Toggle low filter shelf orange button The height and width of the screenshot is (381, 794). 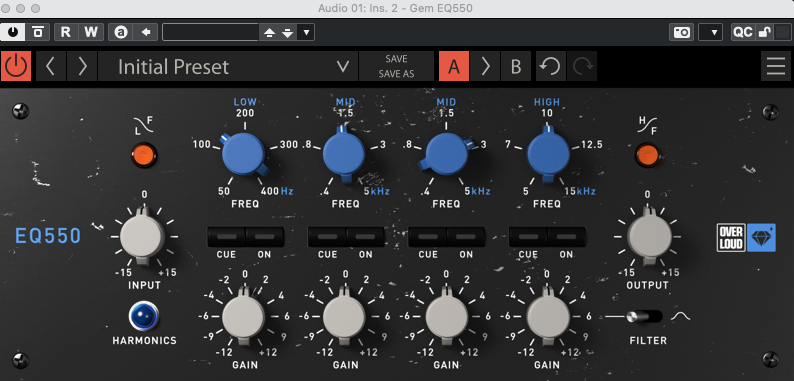point(144,155)
